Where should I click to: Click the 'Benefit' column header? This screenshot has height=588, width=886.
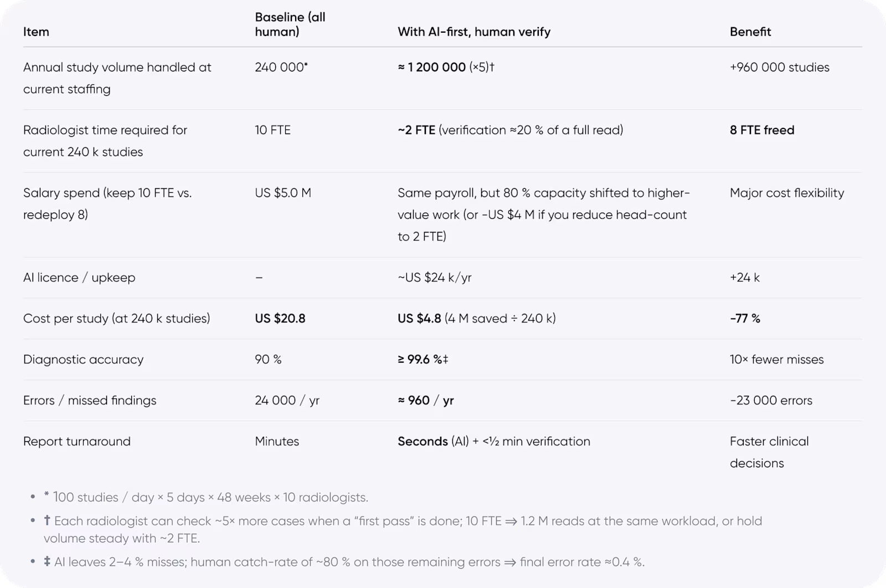[x=750, y=32]
